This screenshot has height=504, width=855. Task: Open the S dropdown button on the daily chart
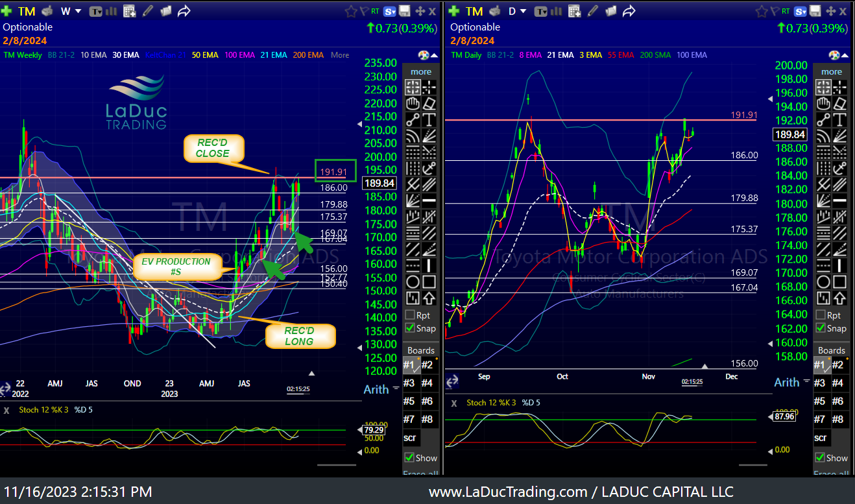[x=801, y=11]
